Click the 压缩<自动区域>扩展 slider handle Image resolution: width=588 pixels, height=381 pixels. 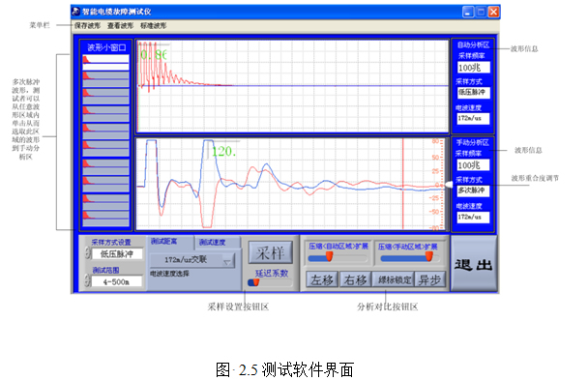pos(329,256)
